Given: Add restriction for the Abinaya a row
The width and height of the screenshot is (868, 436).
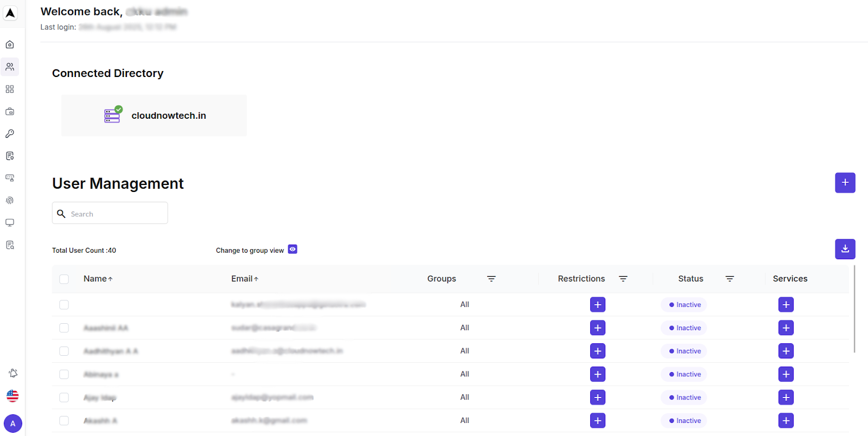Looking at the screenshot, I should pos(598,374).
